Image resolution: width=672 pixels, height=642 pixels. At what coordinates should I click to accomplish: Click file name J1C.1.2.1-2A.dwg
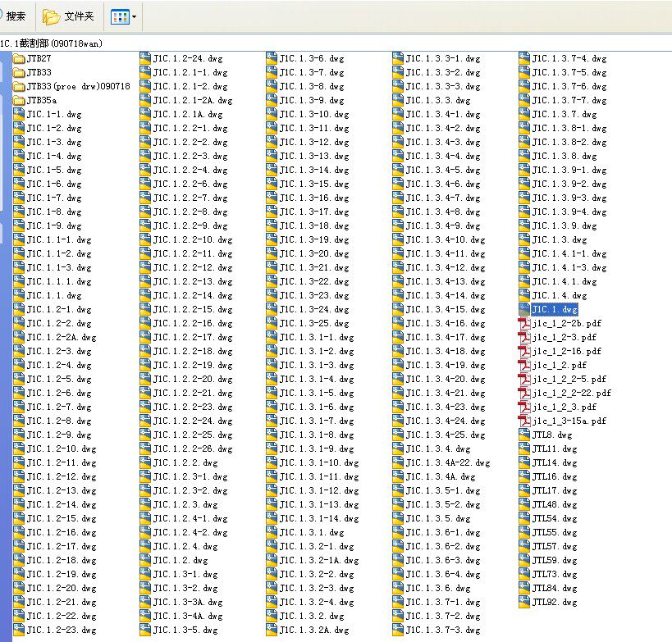coord(193,100)
